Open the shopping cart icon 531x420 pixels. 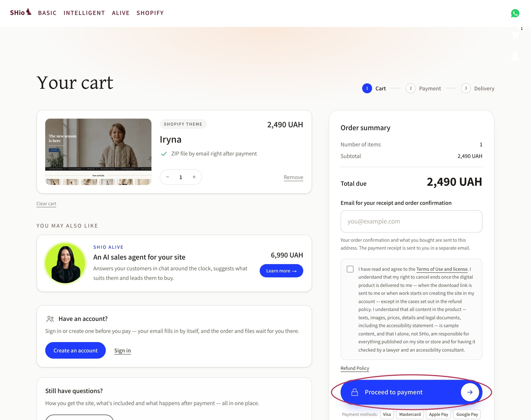tap(515, 35)
